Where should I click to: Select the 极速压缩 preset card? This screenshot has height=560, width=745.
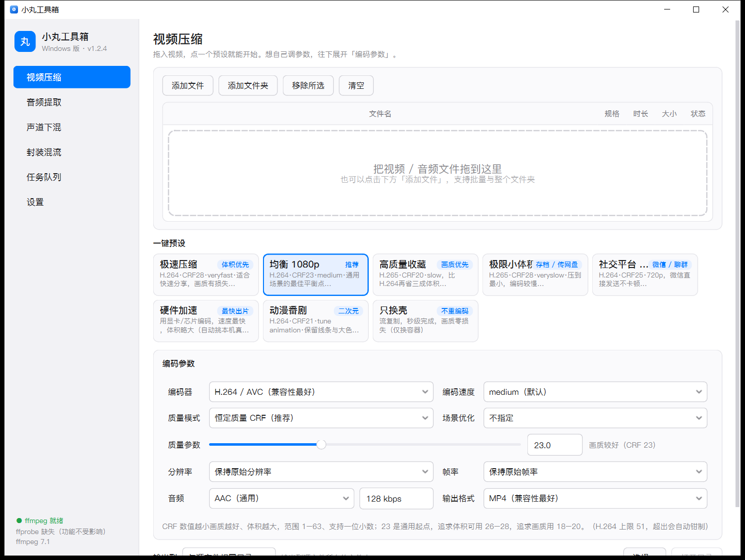click(206, 275)
